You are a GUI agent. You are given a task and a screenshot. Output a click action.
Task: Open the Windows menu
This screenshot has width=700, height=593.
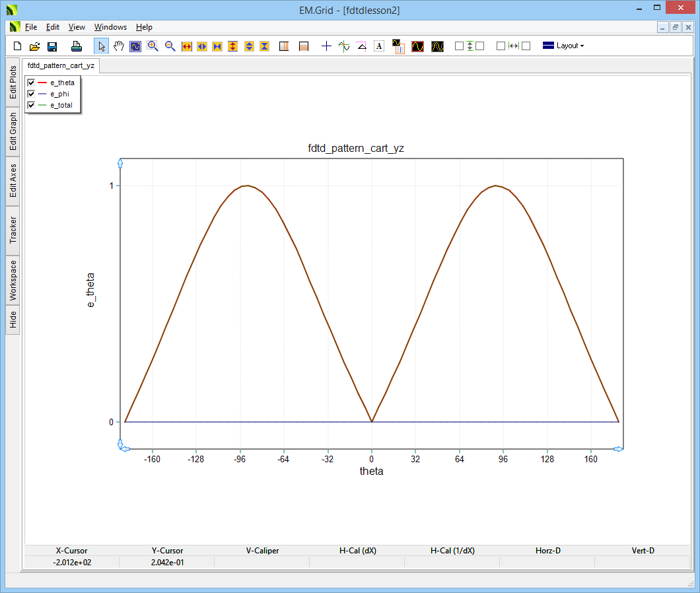[x=110, y=27]
